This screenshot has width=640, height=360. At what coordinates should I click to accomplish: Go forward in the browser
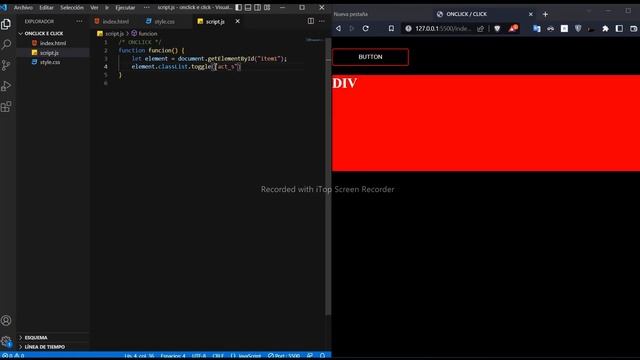[352, 28]
